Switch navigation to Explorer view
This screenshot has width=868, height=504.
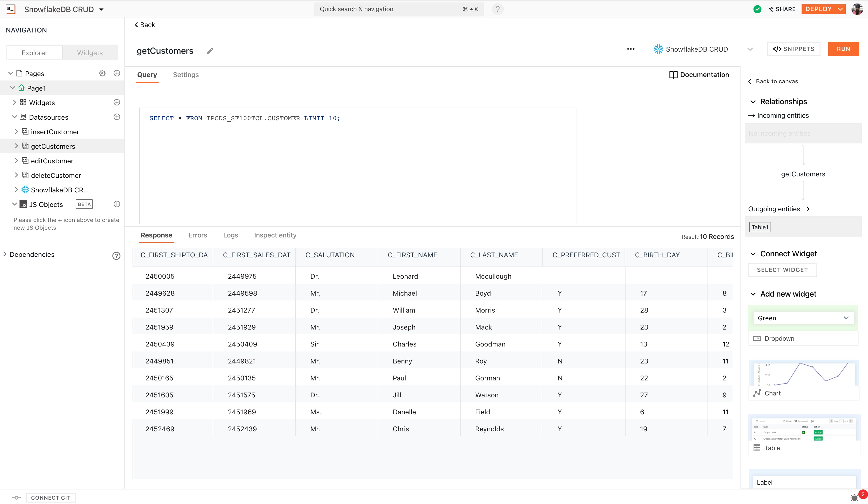pyautogui.click(x=34, y=53)
